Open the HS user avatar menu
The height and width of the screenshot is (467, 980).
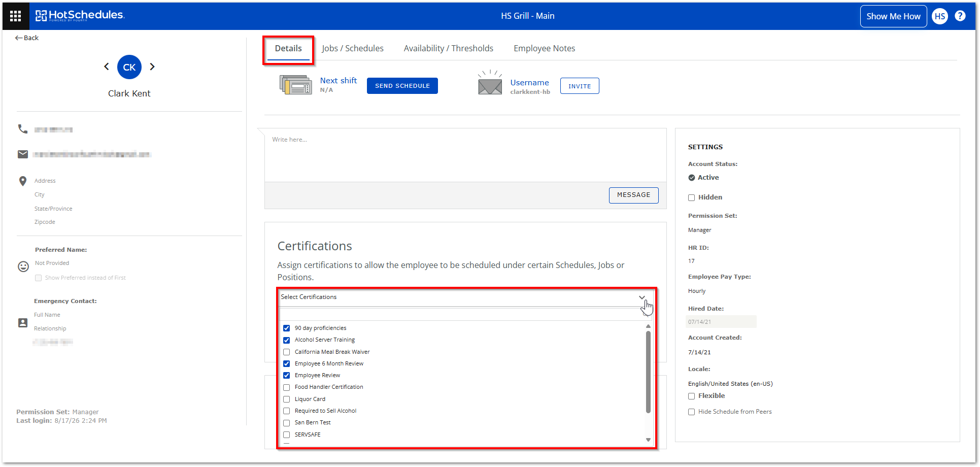point(939,16)
